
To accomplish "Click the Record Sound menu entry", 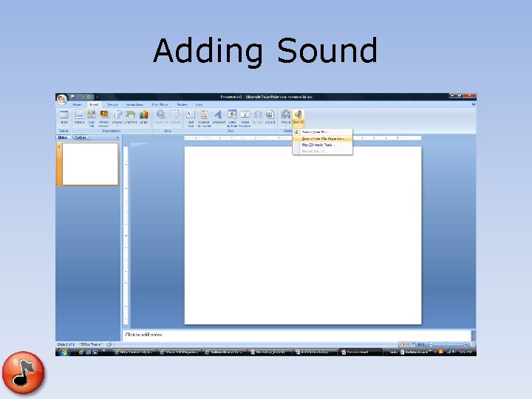I will 322,151.
